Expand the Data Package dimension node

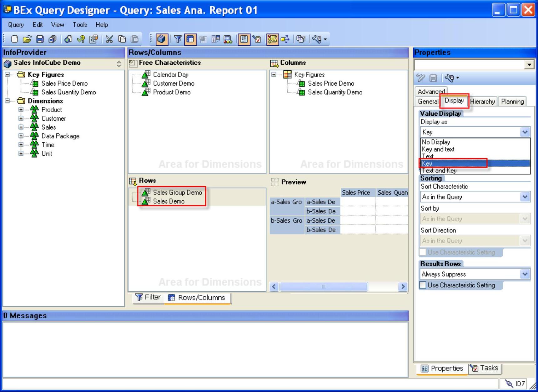21,136
